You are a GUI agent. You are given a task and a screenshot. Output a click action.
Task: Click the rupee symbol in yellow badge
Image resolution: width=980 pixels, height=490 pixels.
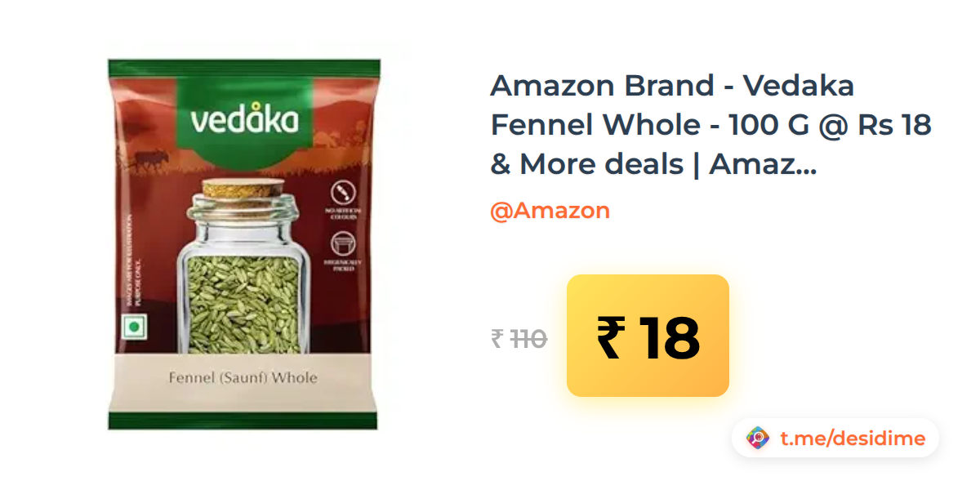click(x=611, y=336)
